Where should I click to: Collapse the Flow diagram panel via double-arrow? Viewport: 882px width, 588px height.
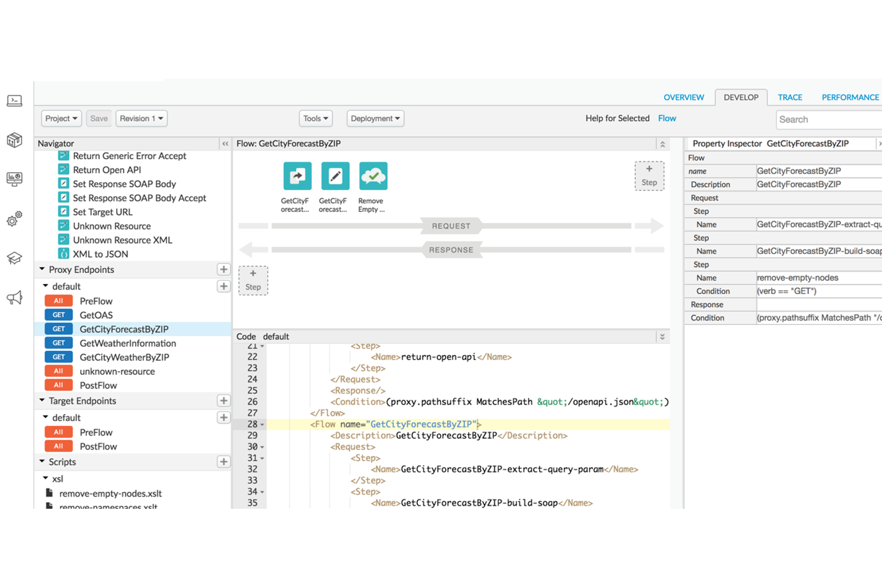tap(661, 144)
